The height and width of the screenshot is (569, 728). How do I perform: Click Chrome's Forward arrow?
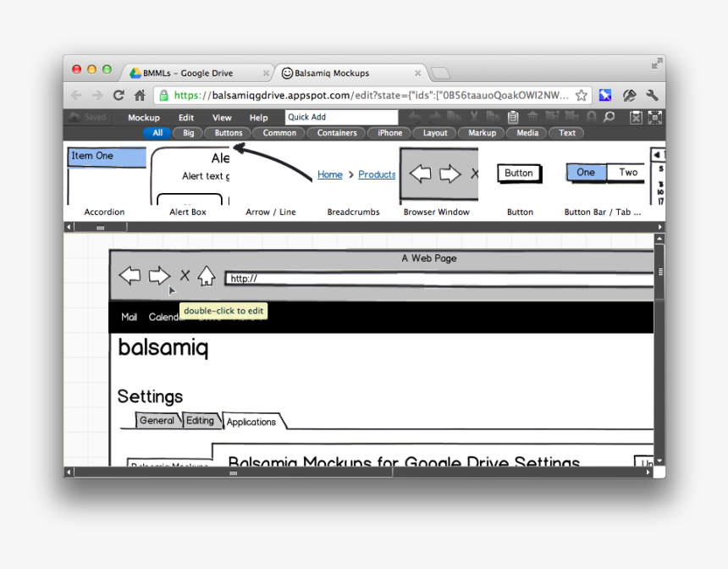pyautogui.click(x=97, y=95)
